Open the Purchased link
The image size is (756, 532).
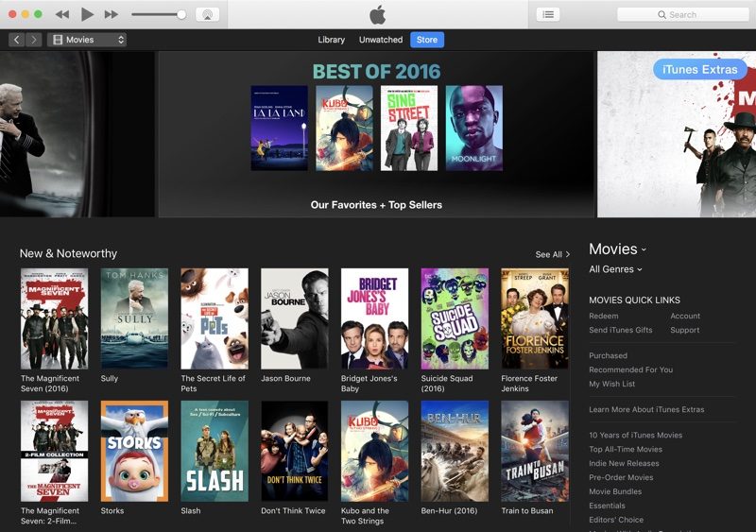608,355
